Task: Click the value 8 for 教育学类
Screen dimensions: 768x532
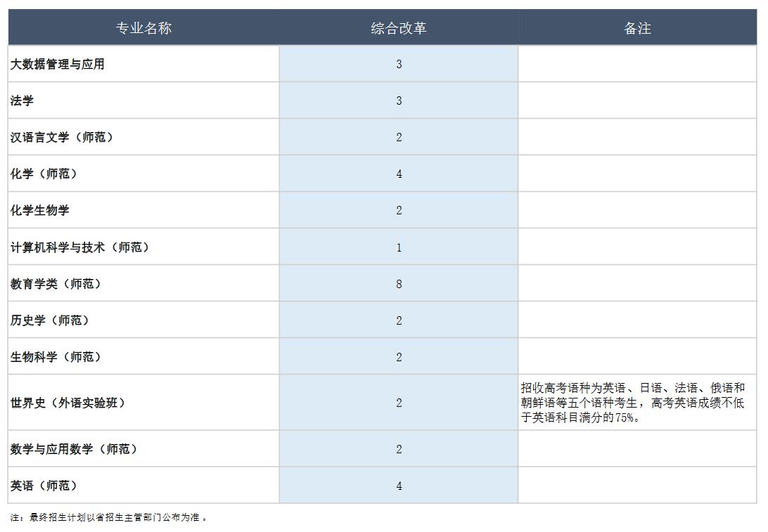Action: (x=399, y=284)
